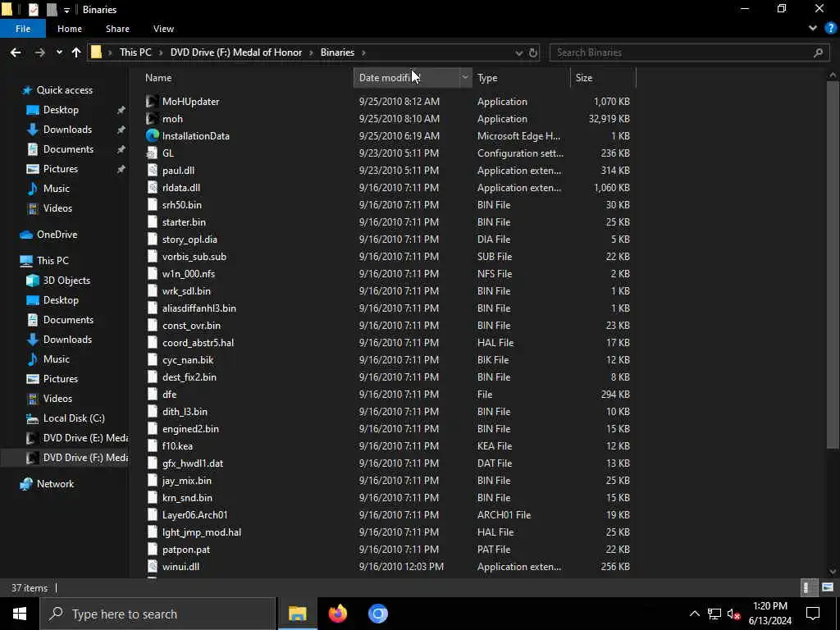Image resolution: width=840 pixels, height=630 pixels.
Task: Click the rldata.dll file icon
Action: (x=153, y=188)
